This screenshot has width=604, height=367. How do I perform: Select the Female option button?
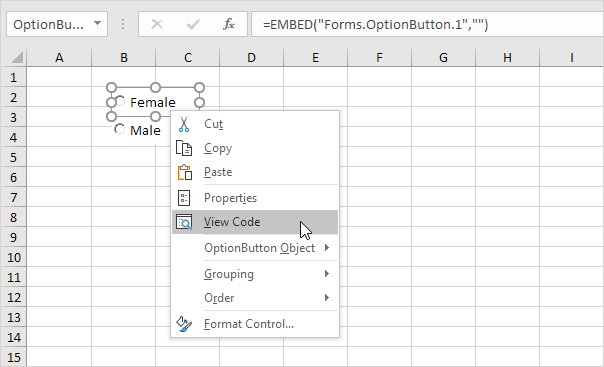120,102
